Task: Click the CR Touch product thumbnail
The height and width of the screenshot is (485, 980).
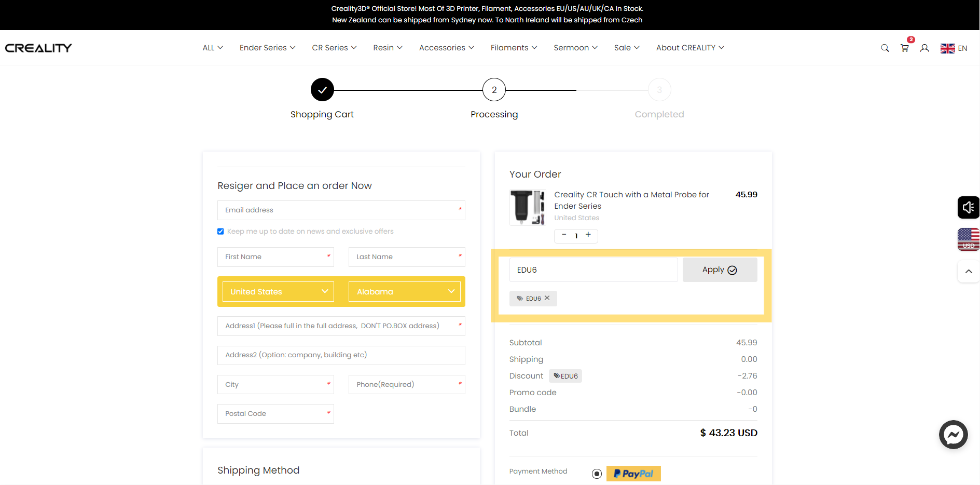Action: pos(528,208)
